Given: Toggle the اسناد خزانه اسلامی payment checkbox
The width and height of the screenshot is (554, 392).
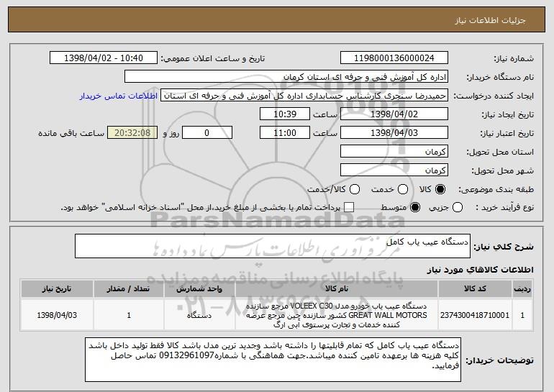Looking at the screenshot, I should pos(349,208).
